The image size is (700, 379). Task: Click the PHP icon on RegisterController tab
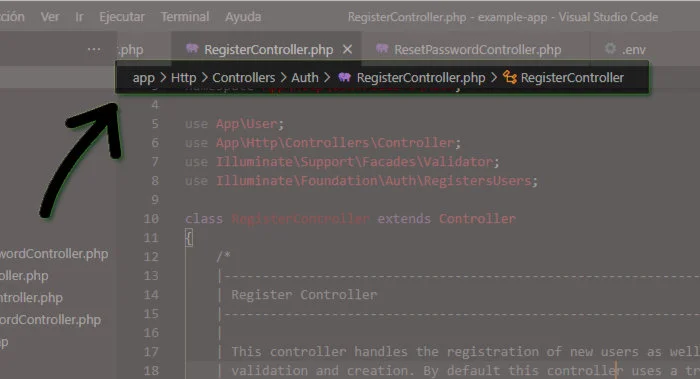click(192, 48)
